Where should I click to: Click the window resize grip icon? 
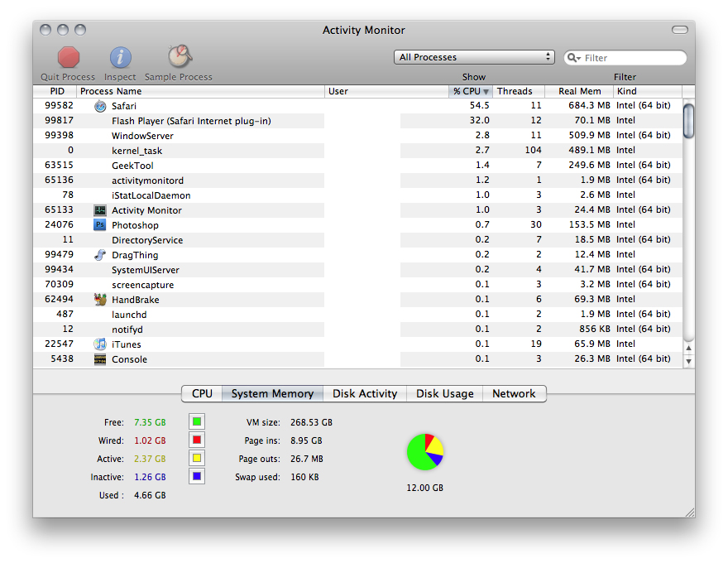[690, 512]
